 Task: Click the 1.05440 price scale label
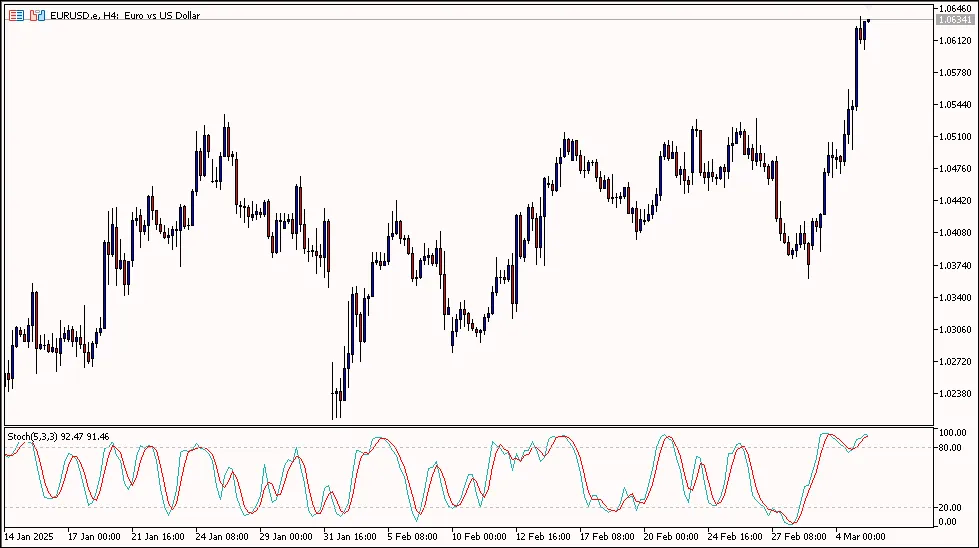tap(955, 104)
